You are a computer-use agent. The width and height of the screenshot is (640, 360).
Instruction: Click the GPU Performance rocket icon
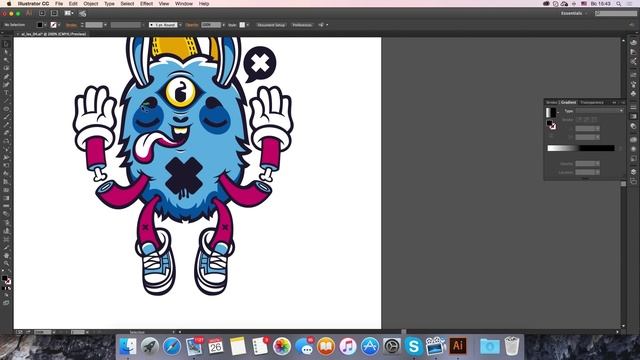point(82,13)
